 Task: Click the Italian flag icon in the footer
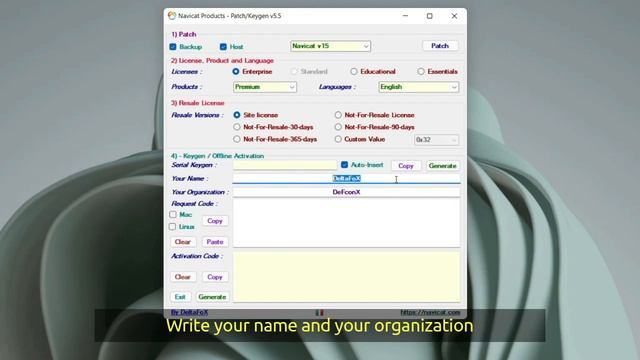[320, 313]
